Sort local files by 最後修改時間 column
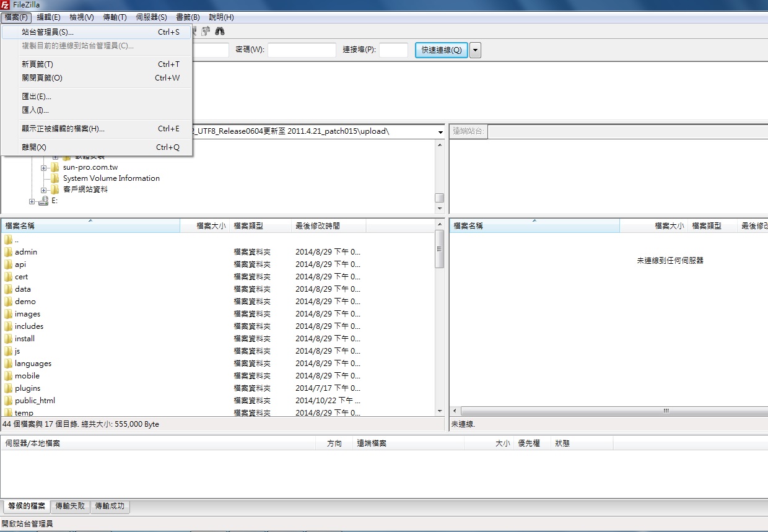Screen dimensions: 768x532 point(328,226)
